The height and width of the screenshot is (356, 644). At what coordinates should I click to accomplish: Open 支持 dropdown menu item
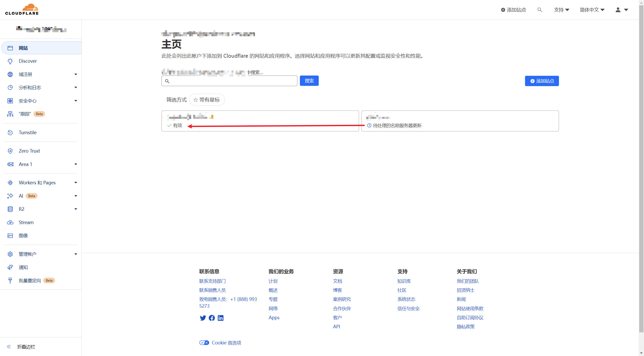tap(562, 10)
